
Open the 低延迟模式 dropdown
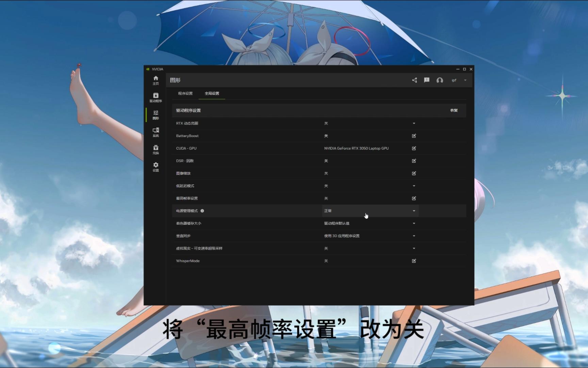tap(414, 186)
